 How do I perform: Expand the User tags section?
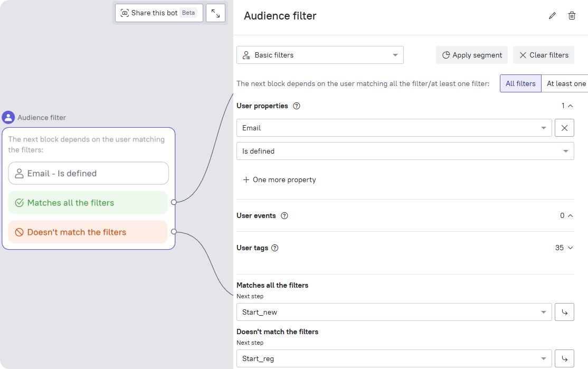coord(570,248)
